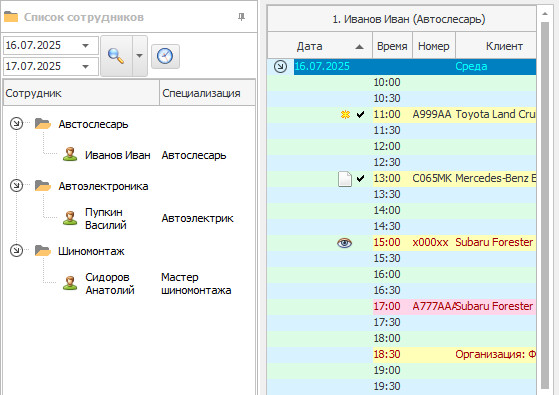This screenshot has width=559, height=395.
Task: Click the Специализация column header
Action: [x=207, y=93]
